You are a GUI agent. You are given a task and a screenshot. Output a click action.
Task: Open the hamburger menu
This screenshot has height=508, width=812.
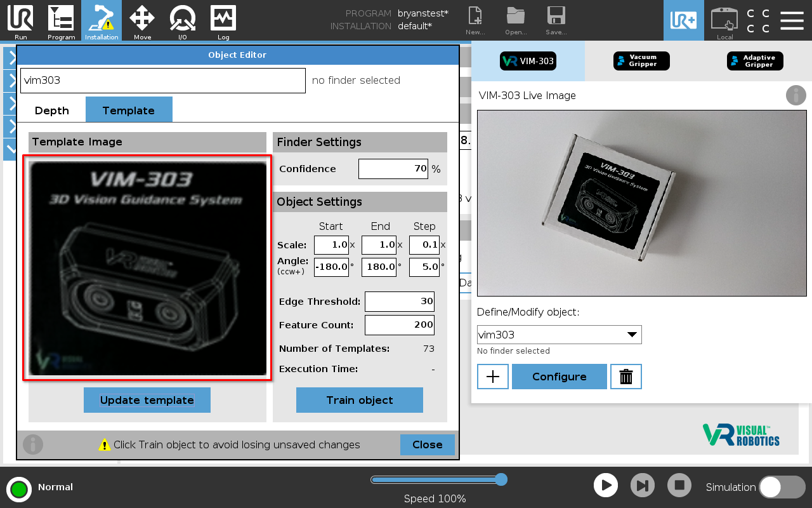[x=792, y=20]
